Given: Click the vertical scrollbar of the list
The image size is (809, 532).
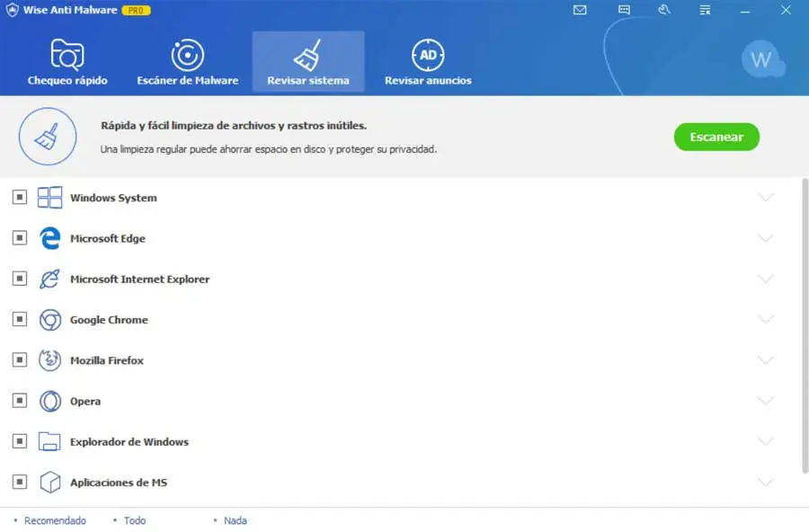Looking at the screenshot, I should pos(805,326).
